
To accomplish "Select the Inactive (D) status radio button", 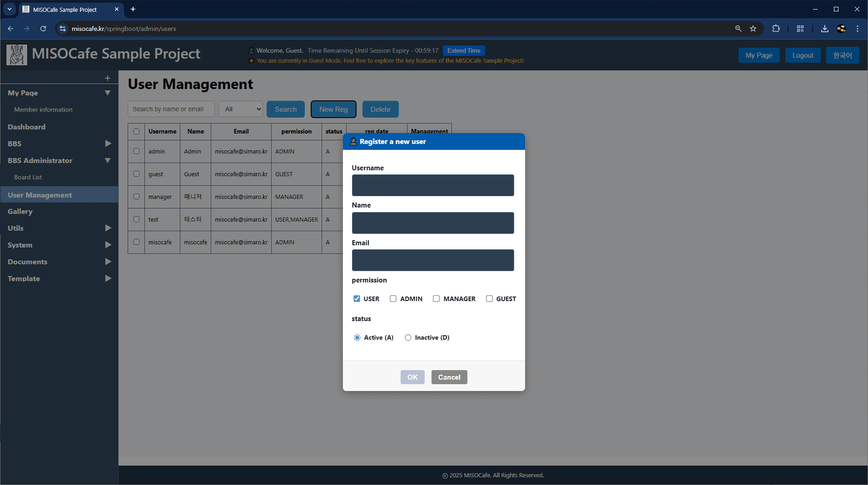I will (x=408, y=337).
